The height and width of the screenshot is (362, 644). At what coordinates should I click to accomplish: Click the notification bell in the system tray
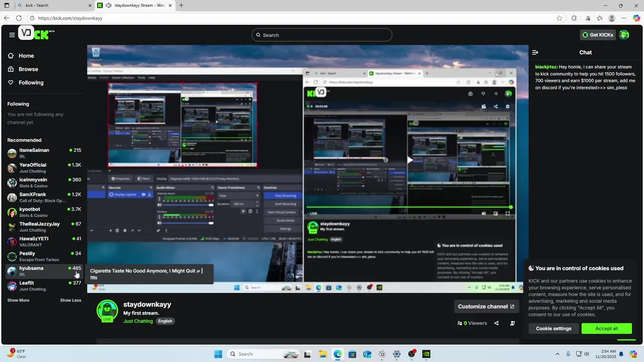[x=621, y=354]
